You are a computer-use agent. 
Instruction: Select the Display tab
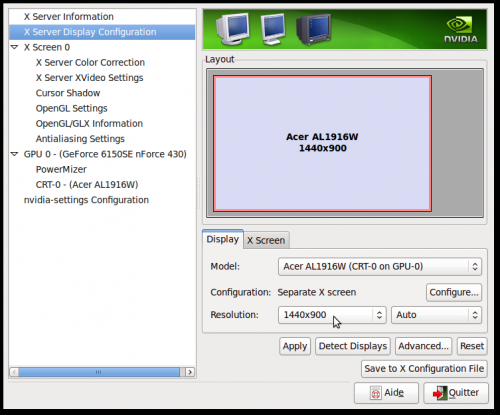coord(223,239)
